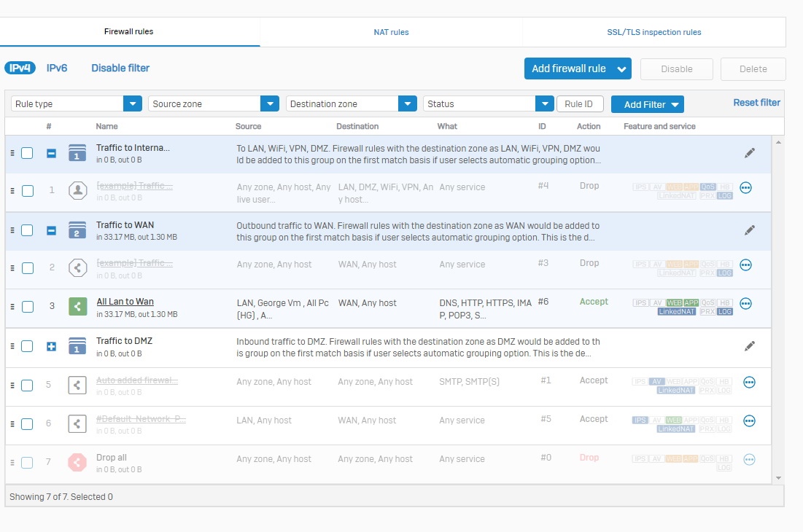Edit the Traffic to Interna... group with pencil icon

click(749, 153)
